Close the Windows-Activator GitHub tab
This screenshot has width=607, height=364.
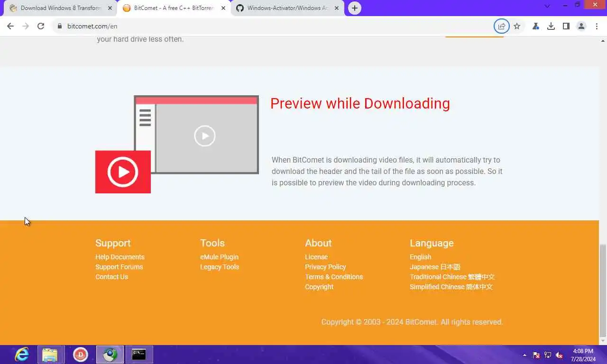[337, 8]
